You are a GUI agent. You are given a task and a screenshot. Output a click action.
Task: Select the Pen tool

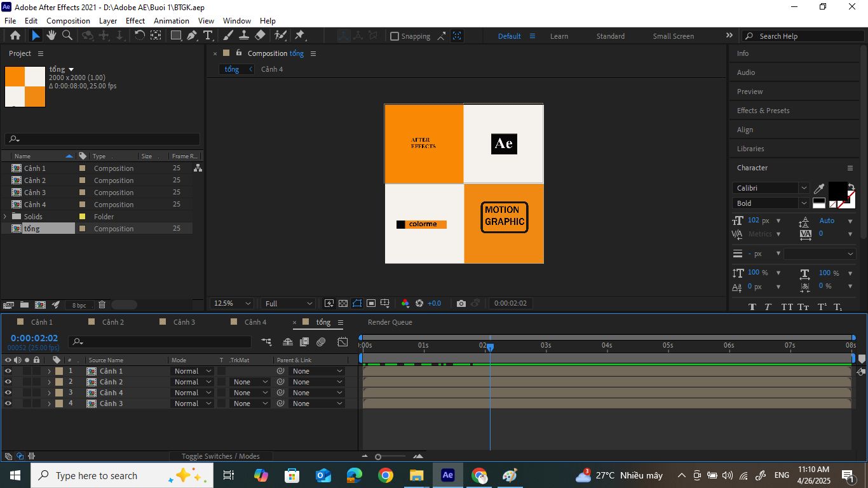click(191, 36)
